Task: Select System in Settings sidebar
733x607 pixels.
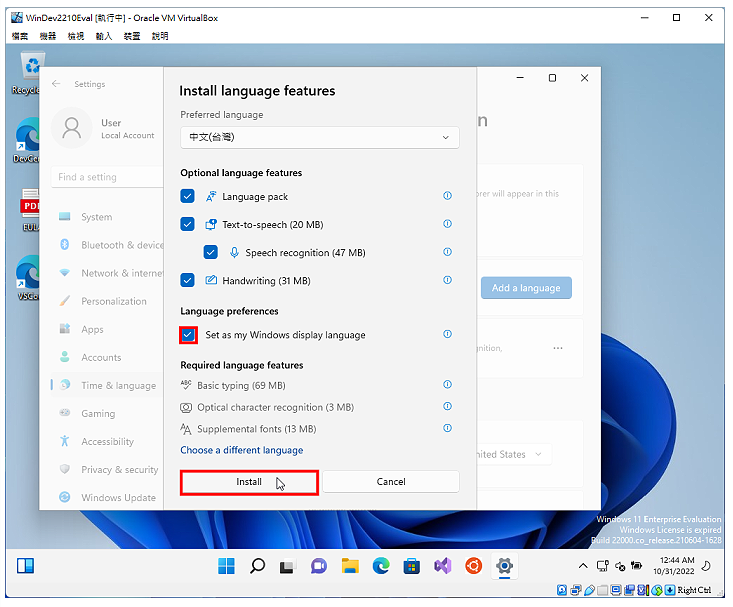Action: [x=107, y=217]
